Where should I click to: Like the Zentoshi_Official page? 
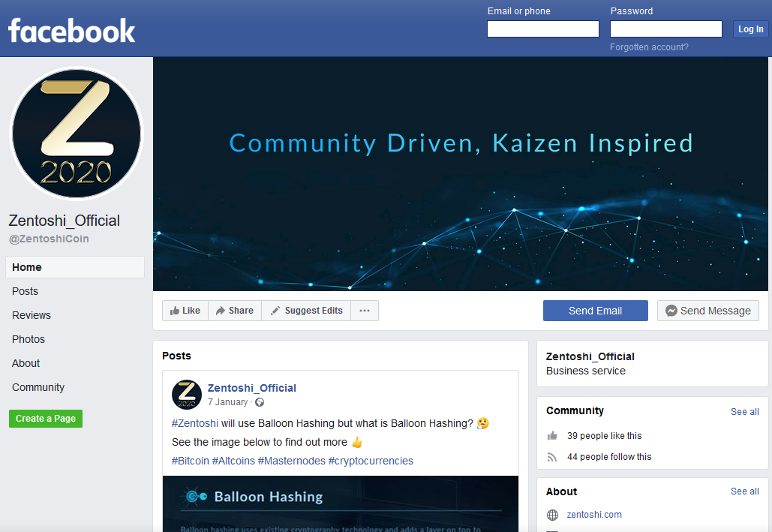click(185, 311)
